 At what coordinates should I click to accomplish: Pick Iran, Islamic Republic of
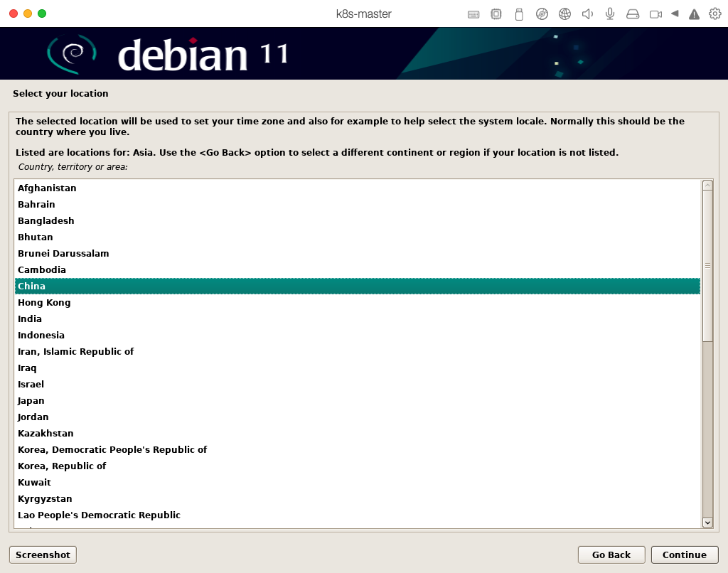tap(357, 351)
